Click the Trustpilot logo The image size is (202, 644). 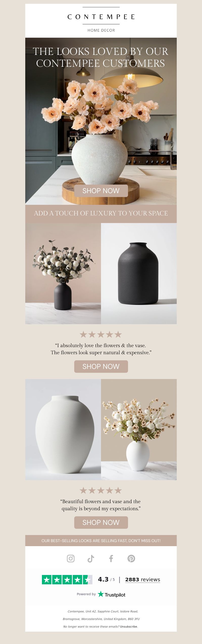point(112,594)
